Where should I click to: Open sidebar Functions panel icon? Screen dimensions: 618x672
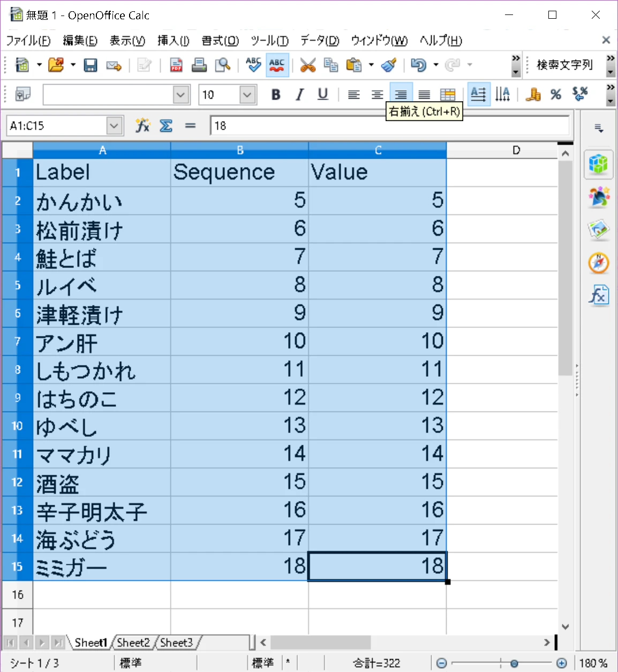599,295
